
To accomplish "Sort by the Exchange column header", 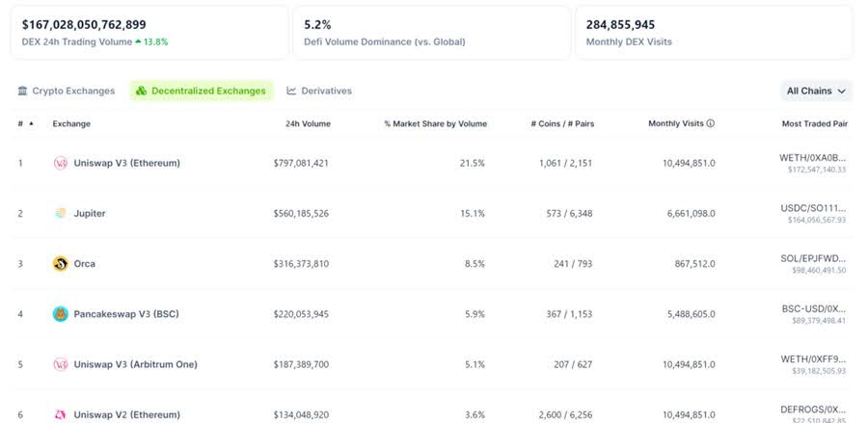I will pos(71,123).
